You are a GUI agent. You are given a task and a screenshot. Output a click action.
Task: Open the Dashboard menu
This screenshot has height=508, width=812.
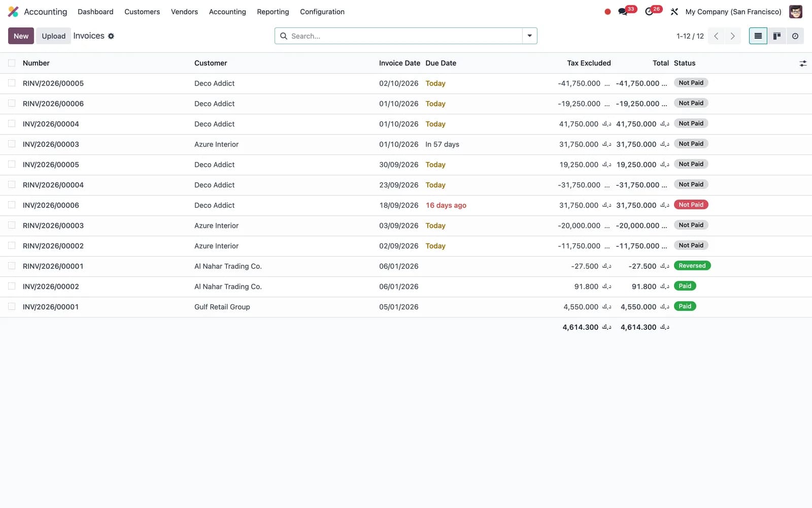pos(95,12)
